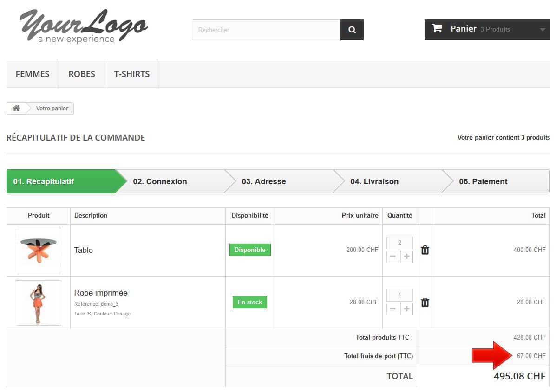The height and width of the screenshot is (392, 556).
Task: Click the Votre panier breadcrumb
Action: point(52,109)
